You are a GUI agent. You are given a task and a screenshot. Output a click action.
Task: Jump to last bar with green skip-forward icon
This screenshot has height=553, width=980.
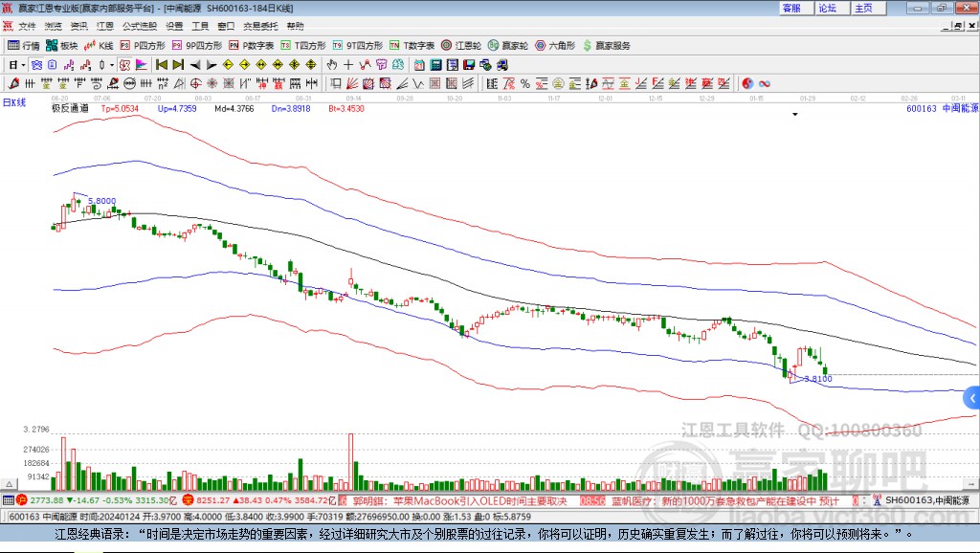tap(178, 65)
